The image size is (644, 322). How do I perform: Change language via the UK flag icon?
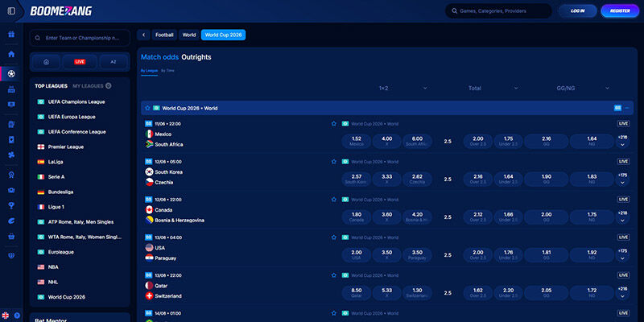point(6,316)
